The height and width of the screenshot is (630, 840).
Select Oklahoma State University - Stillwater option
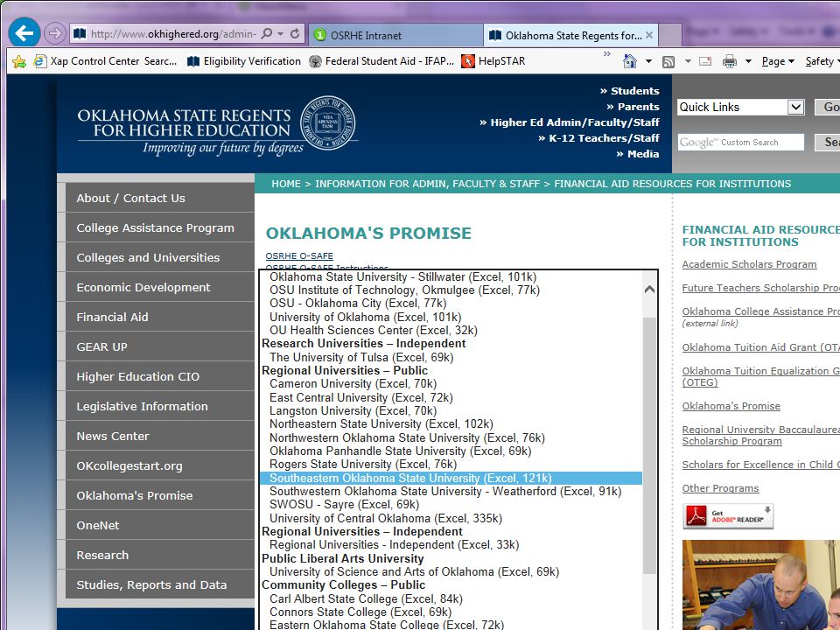[451, 277]
